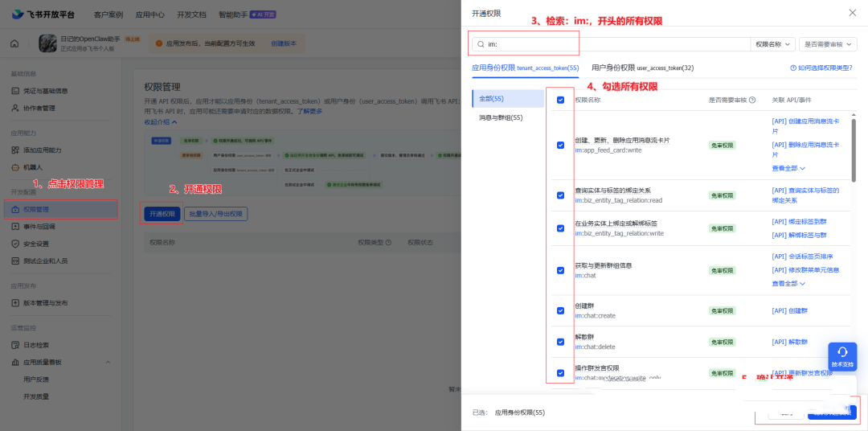The image size is (868, 431).
Task: Open the 技术支持 headset widget
Action: (842, 357)
